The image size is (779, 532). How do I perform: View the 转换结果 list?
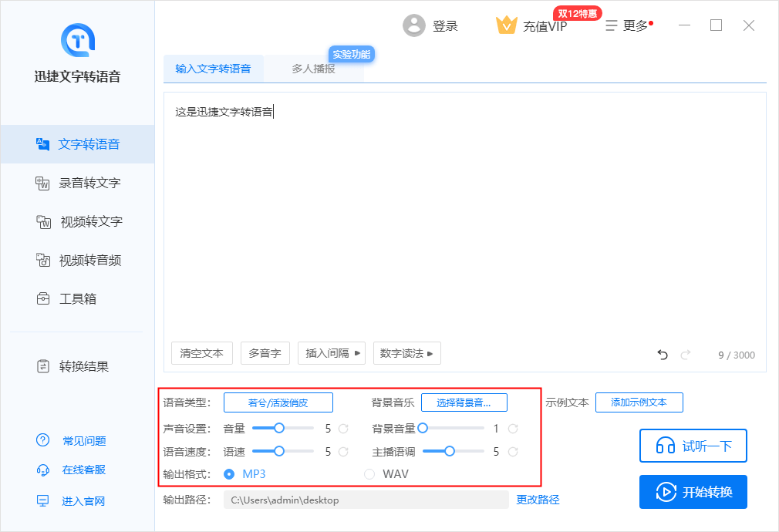[x=76, y=366]
